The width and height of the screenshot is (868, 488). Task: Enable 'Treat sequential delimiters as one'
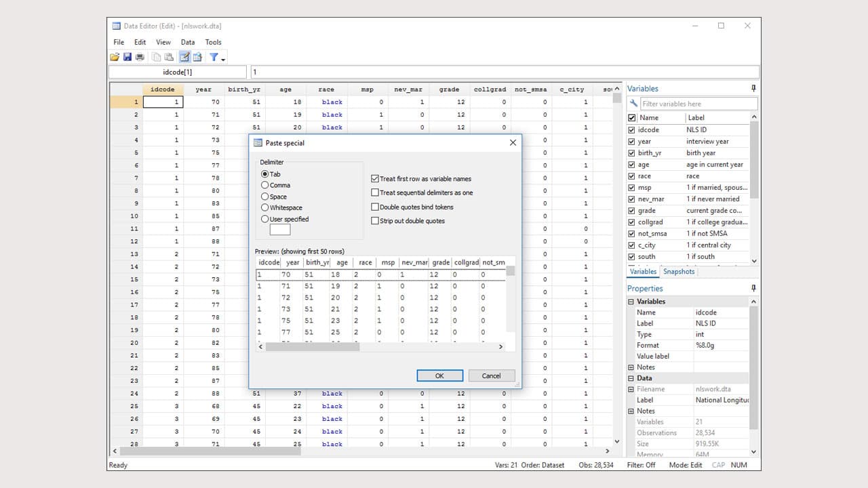pos(375,192)
